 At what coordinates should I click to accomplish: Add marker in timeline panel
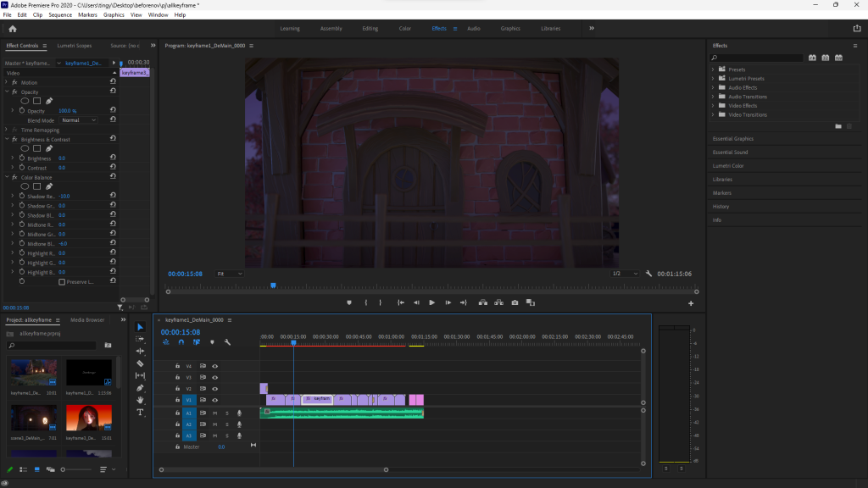pyautogui.click(x=212, y=342)
